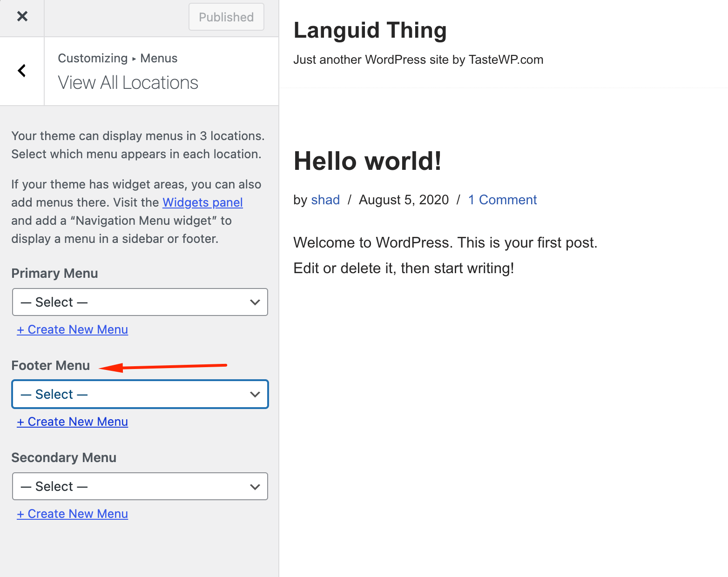View the 1 Comment link
This screenshot has width=728, height=577.
click(502, 200)
